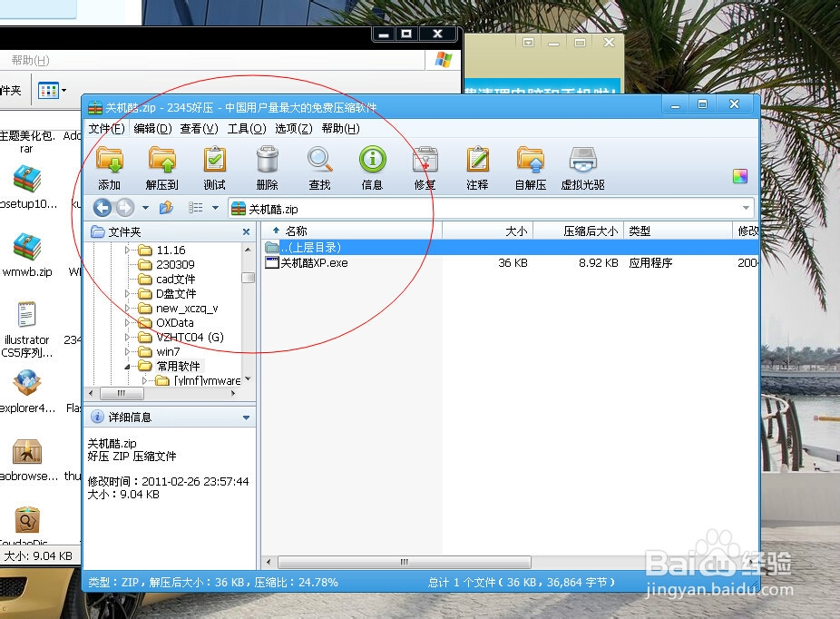Open the 工具(O) menu
The image size is (840, 619).
pyautogui.click(x=247, y=129)
